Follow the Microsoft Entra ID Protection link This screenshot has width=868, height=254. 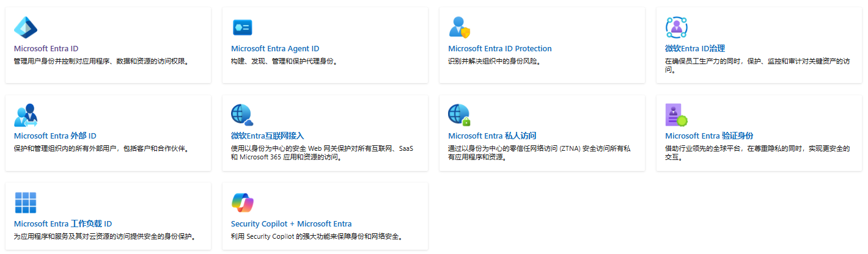[499, 49]
